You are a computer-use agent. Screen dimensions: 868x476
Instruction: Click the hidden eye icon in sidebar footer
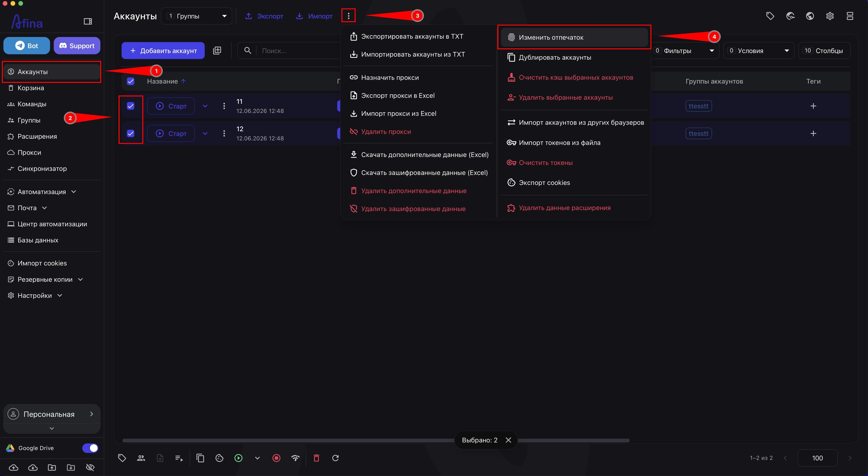[x=90, y=467]
